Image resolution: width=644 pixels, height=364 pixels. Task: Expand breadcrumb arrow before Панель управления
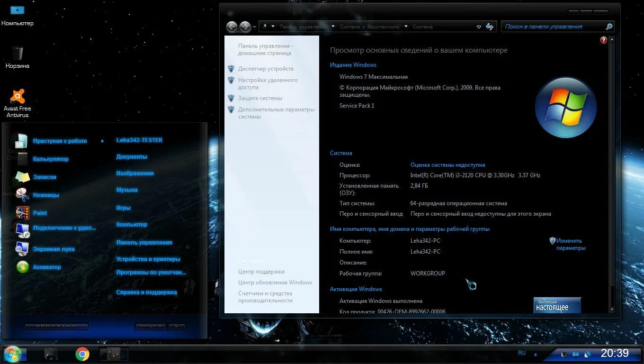coord(274,27)
